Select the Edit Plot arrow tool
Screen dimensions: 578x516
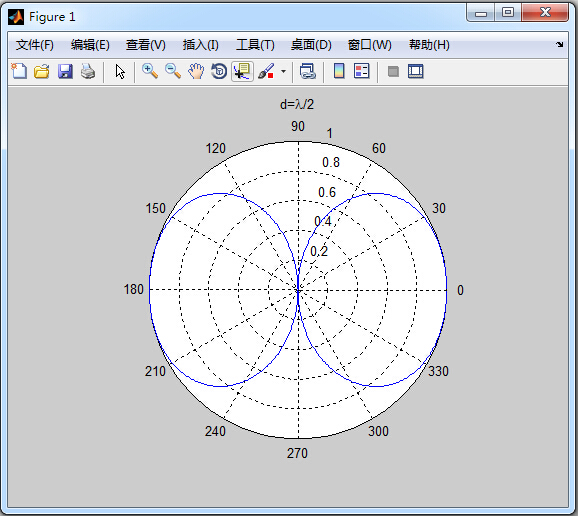tap(120, 71)
